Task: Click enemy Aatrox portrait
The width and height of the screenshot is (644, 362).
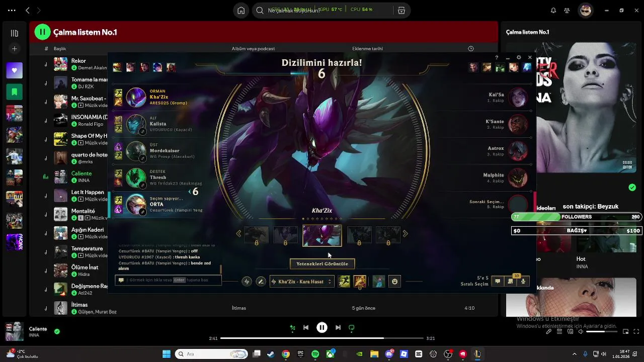Action: pyautogui.click(x=518, y=151)
